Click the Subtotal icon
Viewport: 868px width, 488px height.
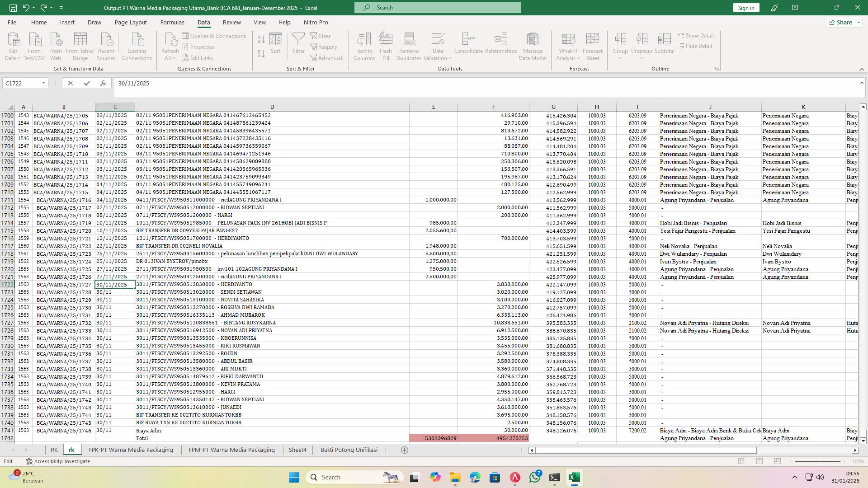click(664, 45)
